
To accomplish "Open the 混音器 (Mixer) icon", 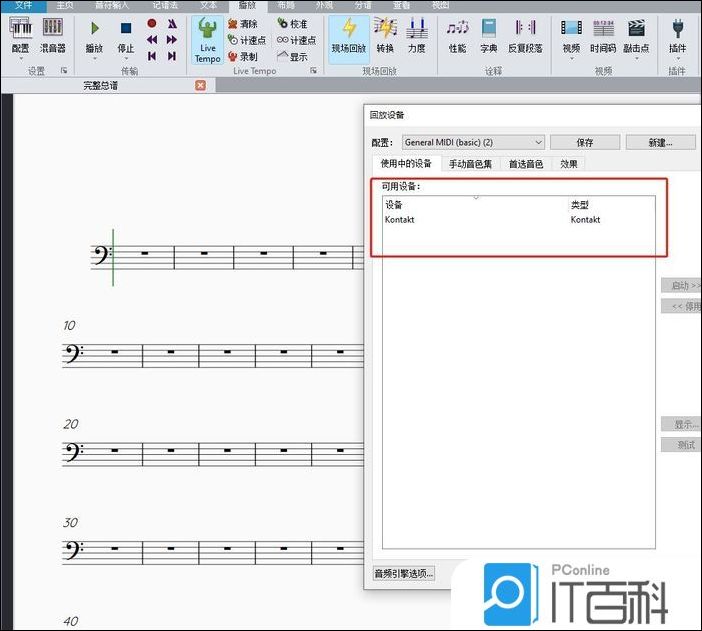I will 52,35.
